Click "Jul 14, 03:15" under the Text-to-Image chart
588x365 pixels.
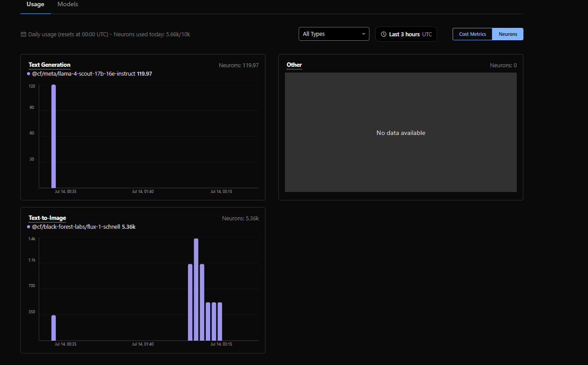221,344
